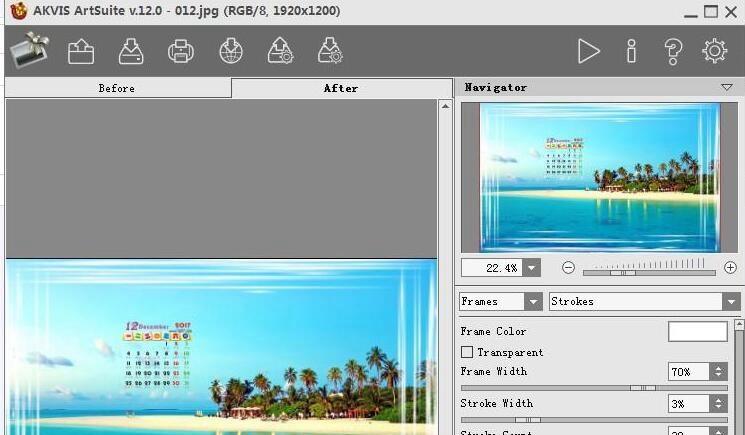Enable the Transparent checkbox
Viewport: 745px width, 435px height.
coord(467,352)
